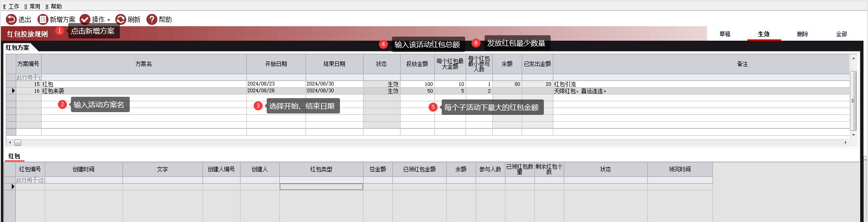Screen dimensions: 868x222
Task: Click plan number 16 cell
Action: pyautogui.click(x=28, y=91)
